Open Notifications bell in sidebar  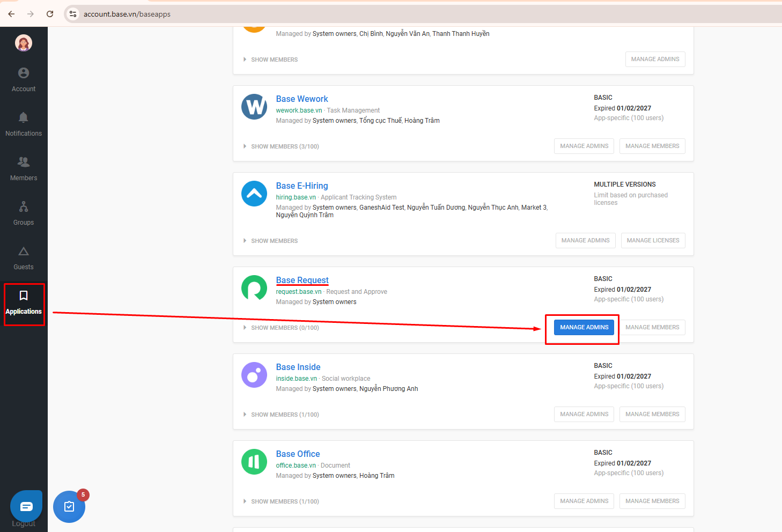[x=24, y=124]
